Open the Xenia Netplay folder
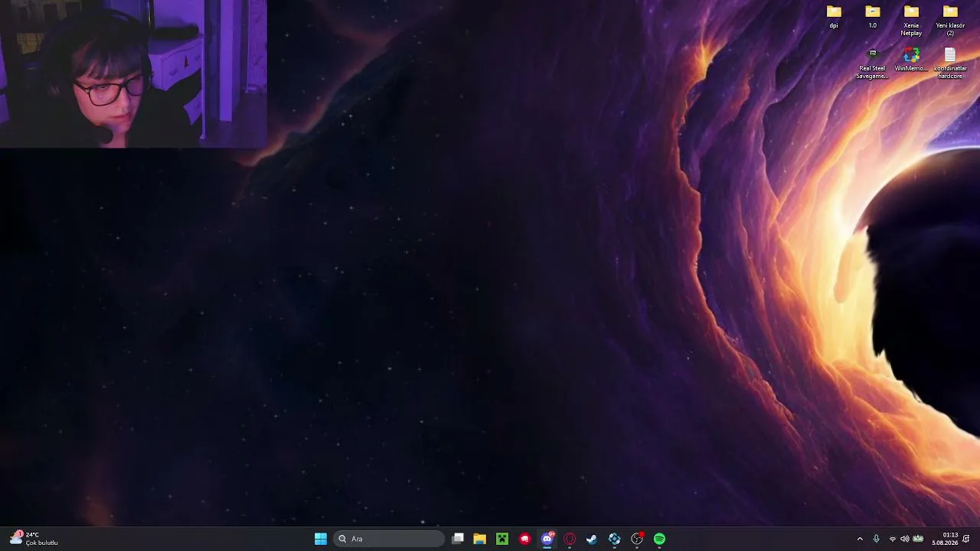This screenshot has height=551, width=980. [x=911, y=20]
